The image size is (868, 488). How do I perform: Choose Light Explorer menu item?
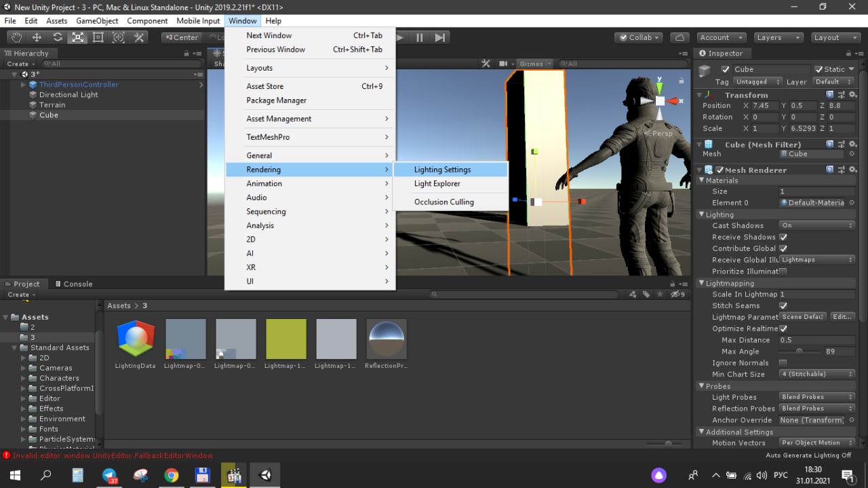(450, 184)
